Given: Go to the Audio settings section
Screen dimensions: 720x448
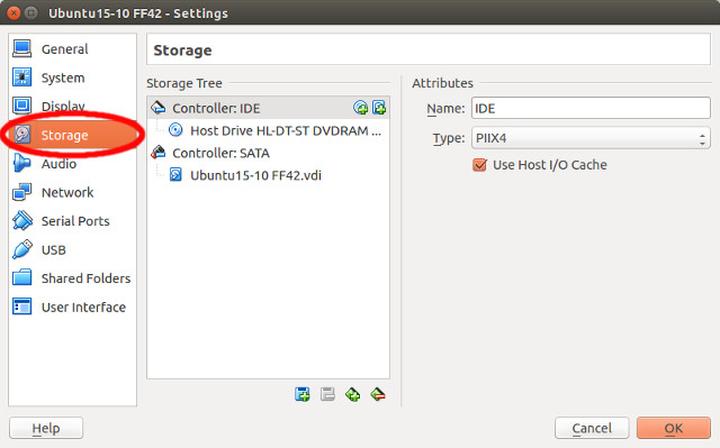Looking at the screenshot, I should tap(58, 164).
